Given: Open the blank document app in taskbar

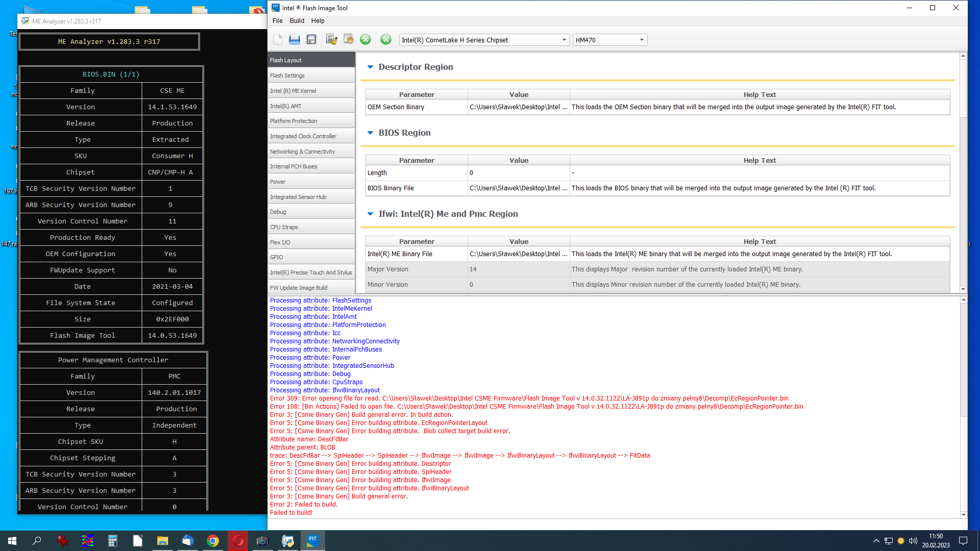Looking at the screenshot, I should coord(138,541).
